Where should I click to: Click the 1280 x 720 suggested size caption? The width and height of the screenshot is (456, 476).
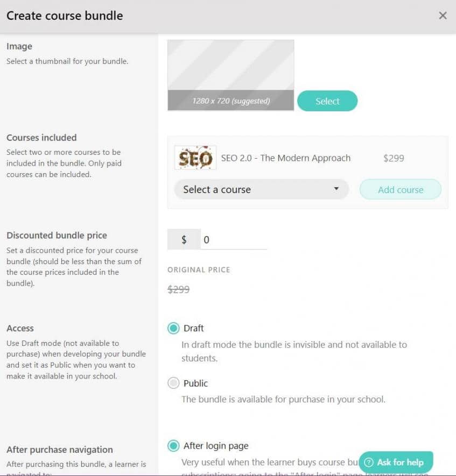coord(231,101)
